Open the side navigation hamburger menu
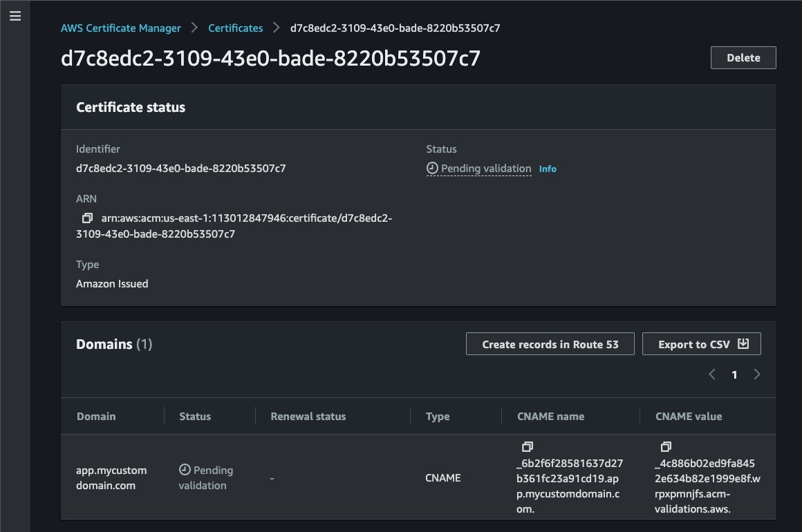Viewport: 802px width, 532px height. point(15,16)
